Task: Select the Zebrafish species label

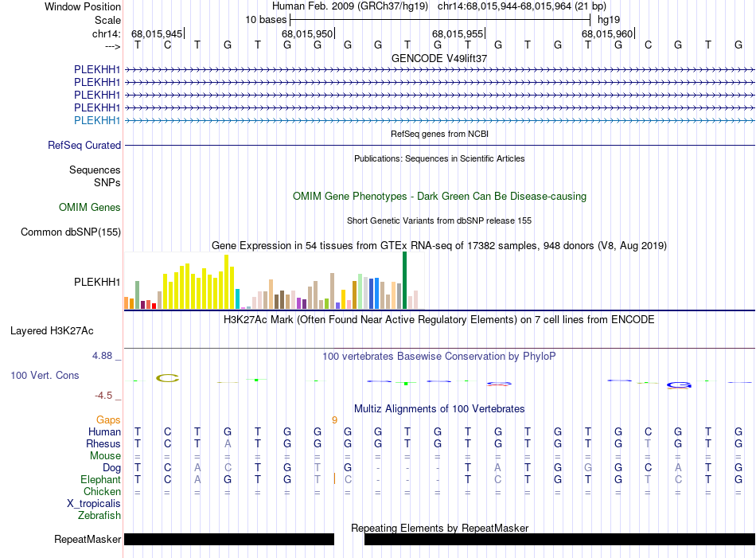Action: 99,516
